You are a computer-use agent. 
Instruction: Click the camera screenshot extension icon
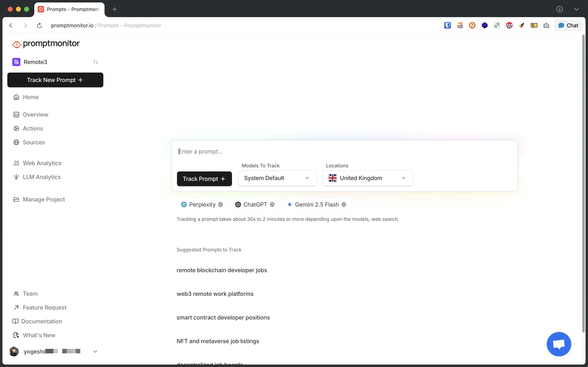click(x=546, y=25)
